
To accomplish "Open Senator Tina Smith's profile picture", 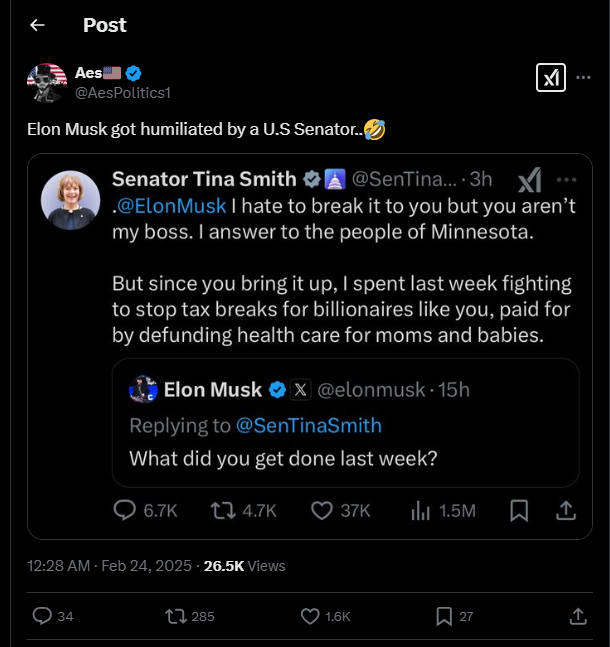I will click(x=70, y=200).
